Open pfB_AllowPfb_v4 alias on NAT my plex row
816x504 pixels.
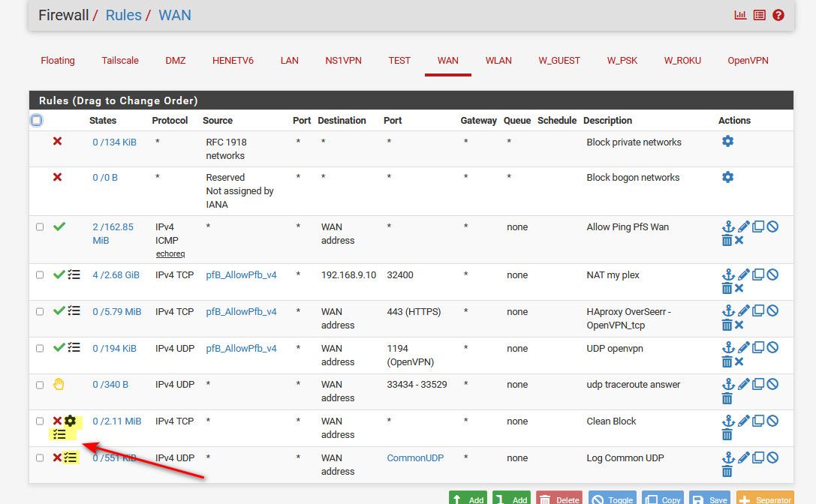click(x=242, y=274)
